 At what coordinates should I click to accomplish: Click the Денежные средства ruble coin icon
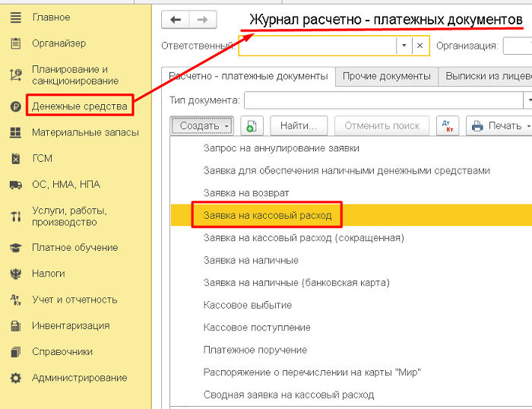coord(15,106)
